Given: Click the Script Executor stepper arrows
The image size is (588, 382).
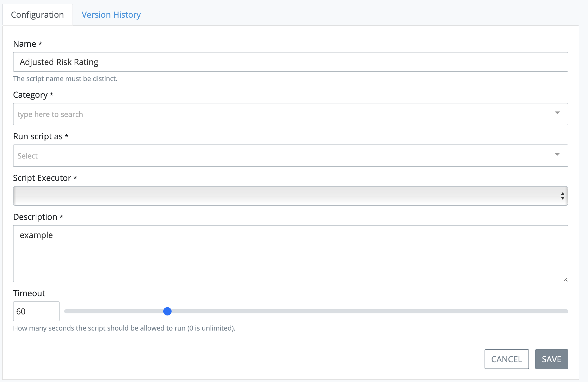Looking at the screenshot, I should point(562,196).
